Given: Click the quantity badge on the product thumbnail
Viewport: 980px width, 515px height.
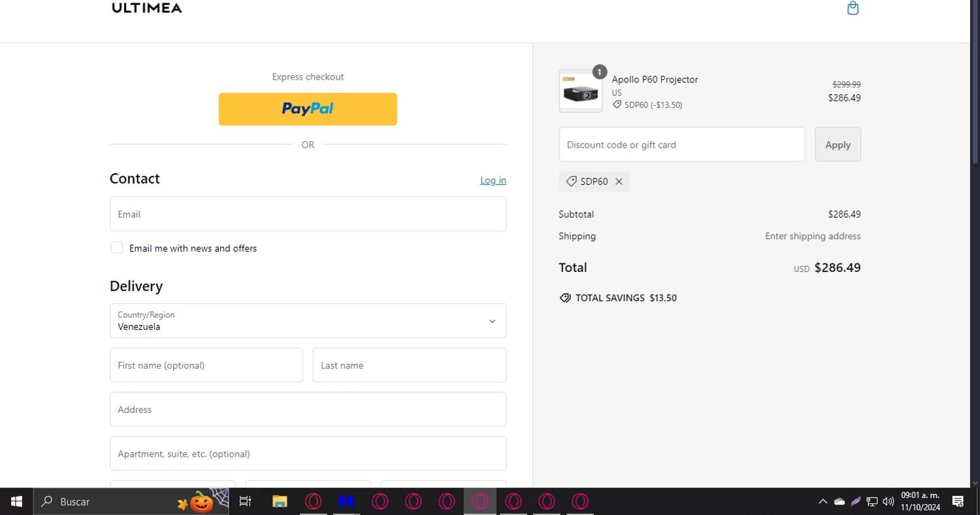Looking at the screenshot, I should [599, 72].
